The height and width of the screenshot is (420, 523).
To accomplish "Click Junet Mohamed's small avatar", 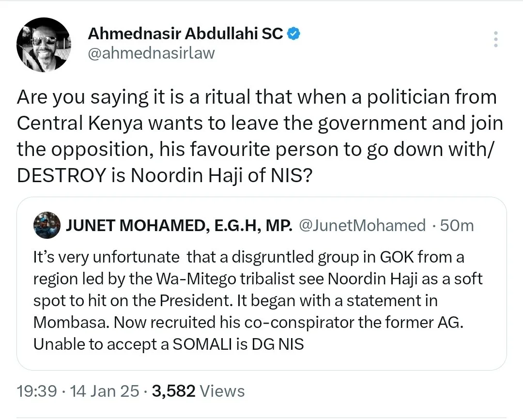I will tap(46, 225).
